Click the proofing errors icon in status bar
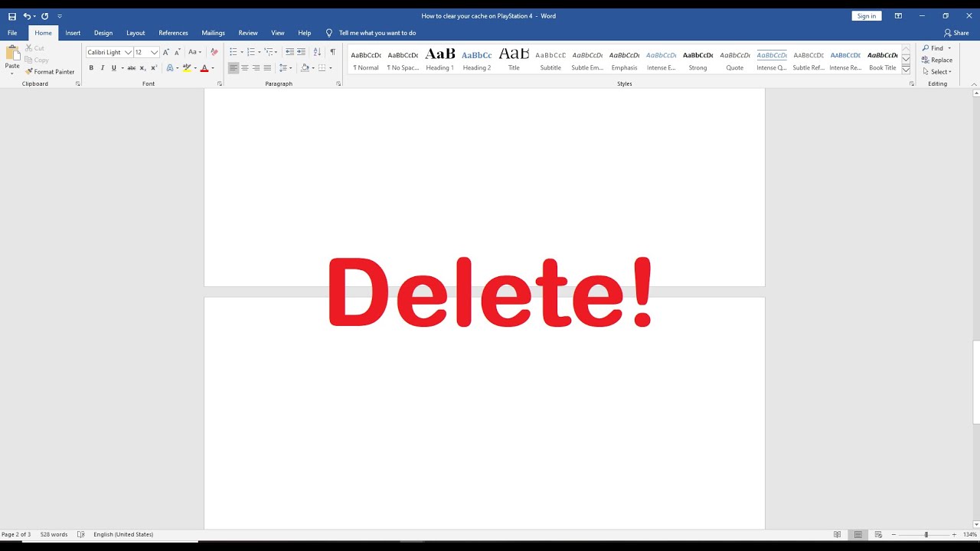 pyautogui.click(x=81, y=534)
